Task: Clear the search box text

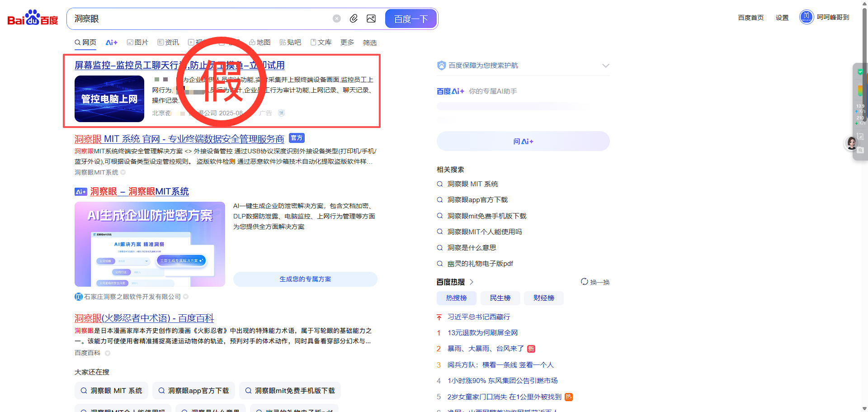Action: (337, 19)
